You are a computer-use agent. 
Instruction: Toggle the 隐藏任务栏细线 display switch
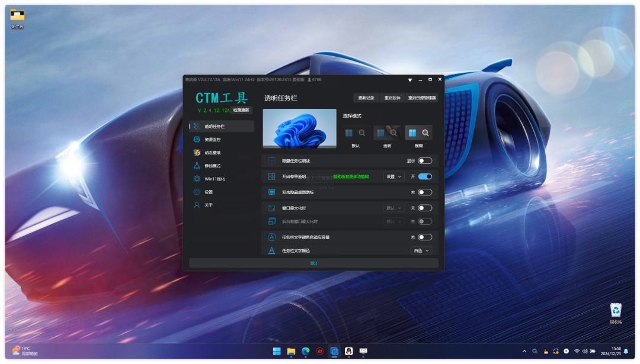point(424,160)
